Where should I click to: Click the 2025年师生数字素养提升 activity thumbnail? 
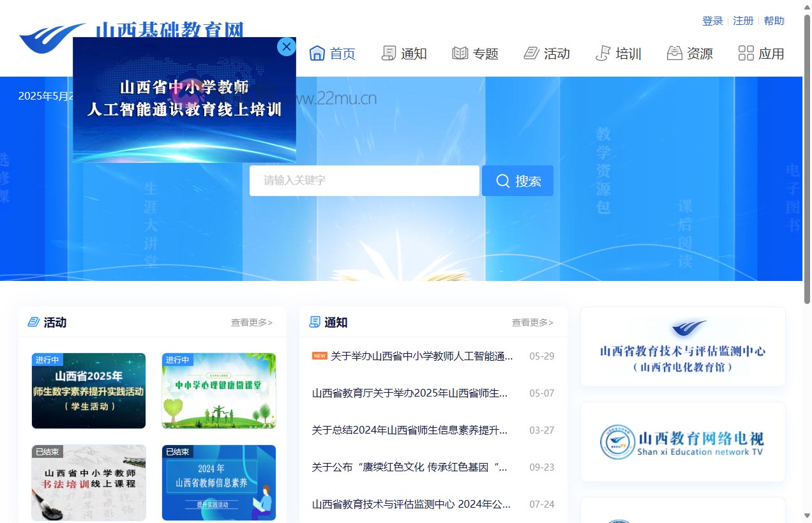88,390
